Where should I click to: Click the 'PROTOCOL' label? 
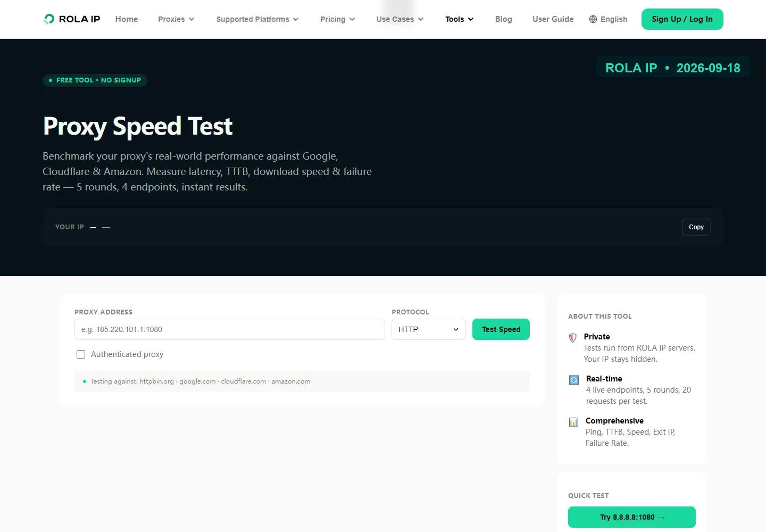click(410, 312)
